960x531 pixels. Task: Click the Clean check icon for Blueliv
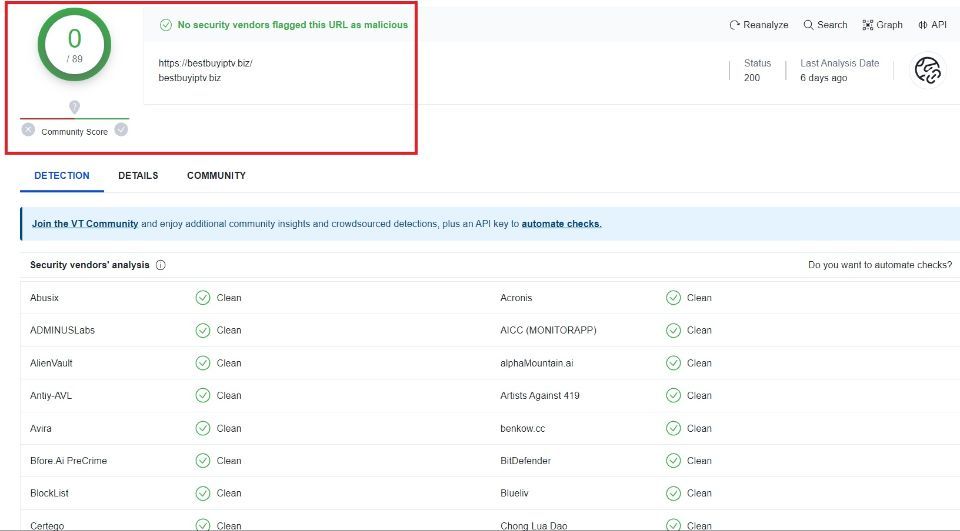click(x=673, y=493)
